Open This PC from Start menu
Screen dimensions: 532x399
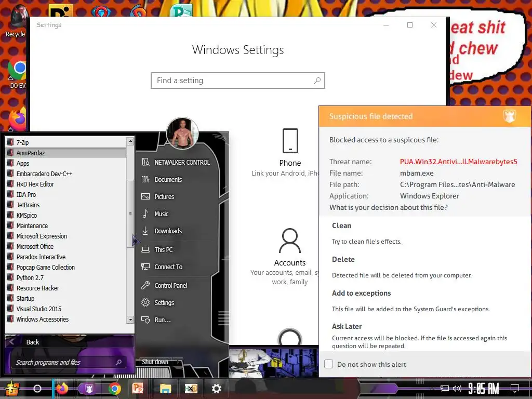tap(177, 250)
